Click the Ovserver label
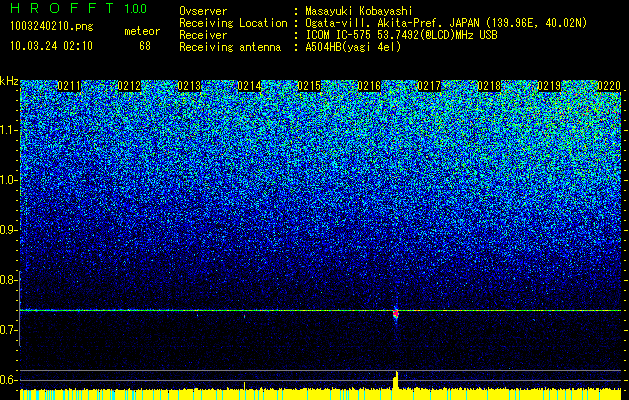This screenshot has height=400, width=629. point(203,11)
